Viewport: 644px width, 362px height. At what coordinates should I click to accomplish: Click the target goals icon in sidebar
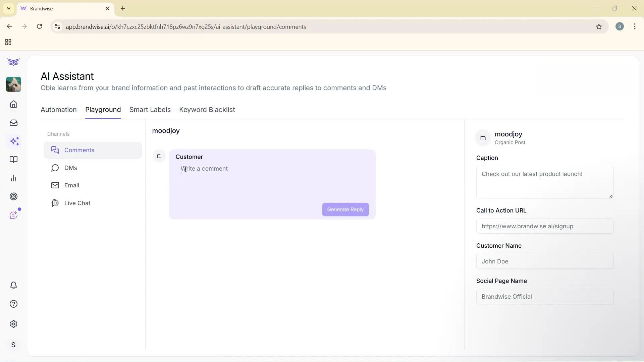(13, 196)
